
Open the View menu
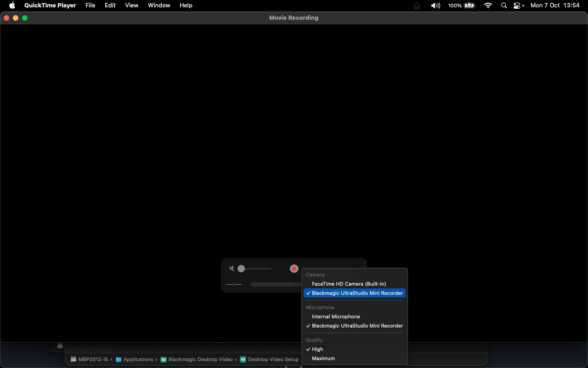tap(132, 6)
